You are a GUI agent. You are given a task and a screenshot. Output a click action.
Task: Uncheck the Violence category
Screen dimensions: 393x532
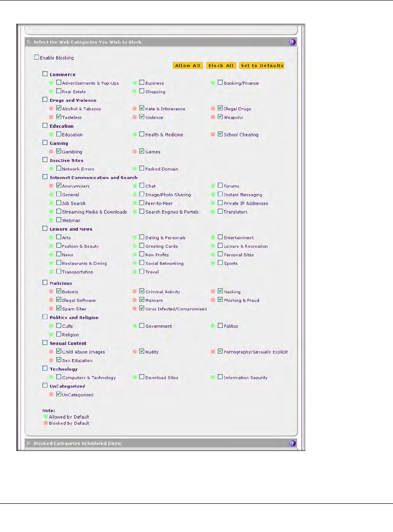pos(142,117)
